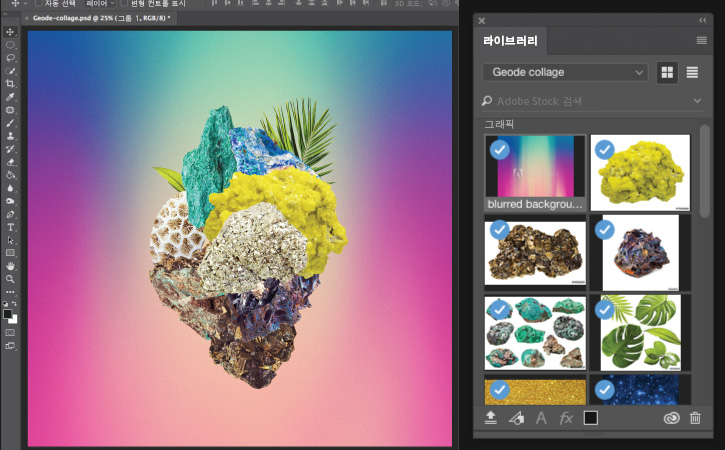This screenshot has height=450, width=725.
Task: Switch library to grid view
Action: [x=667, y=73]
